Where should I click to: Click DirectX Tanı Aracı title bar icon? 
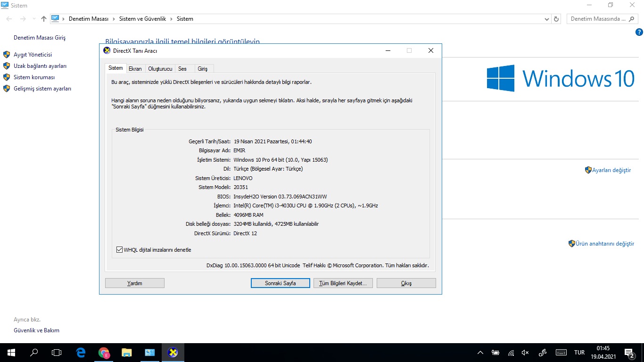point(107,51)
